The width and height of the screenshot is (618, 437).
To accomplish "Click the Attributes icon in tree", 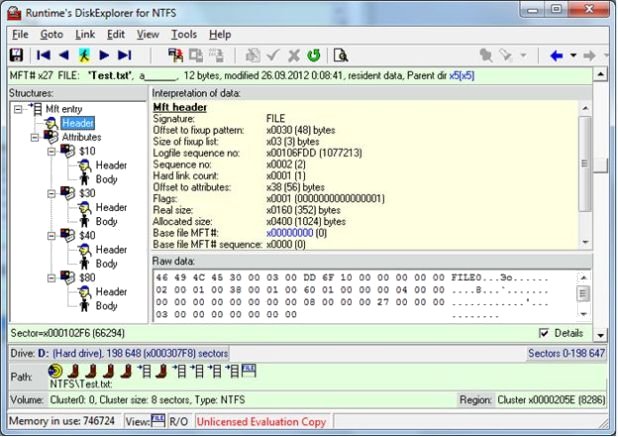I will pyautogui.click(x=51, y=137).
